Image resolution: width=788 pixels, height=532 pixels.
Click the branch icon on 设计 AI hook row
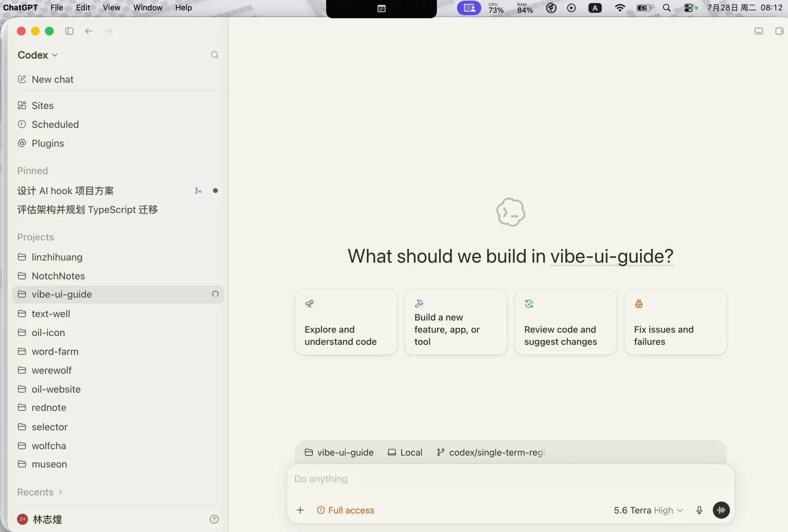click(198, 191)
